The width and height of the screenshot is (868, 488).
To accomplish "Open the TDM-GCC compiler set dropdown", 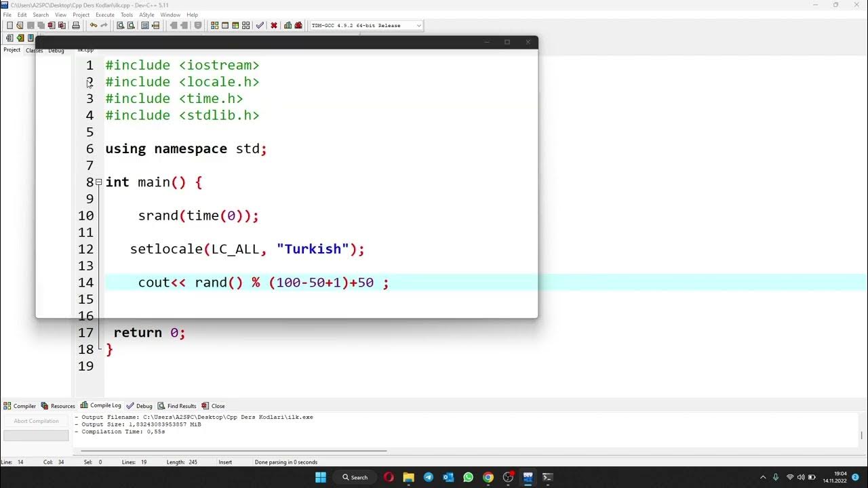I will pyautogui.click(x=366, y=25).
